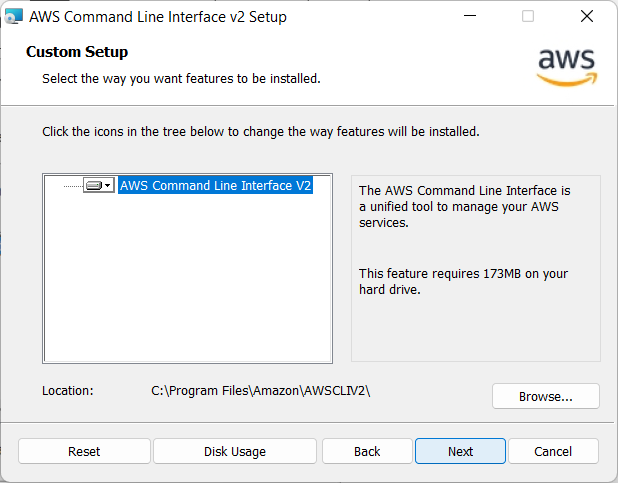
Task: Click the C:\Program Files\Amazon\AWSCLIV2\ path text
Action: (261, 391)
